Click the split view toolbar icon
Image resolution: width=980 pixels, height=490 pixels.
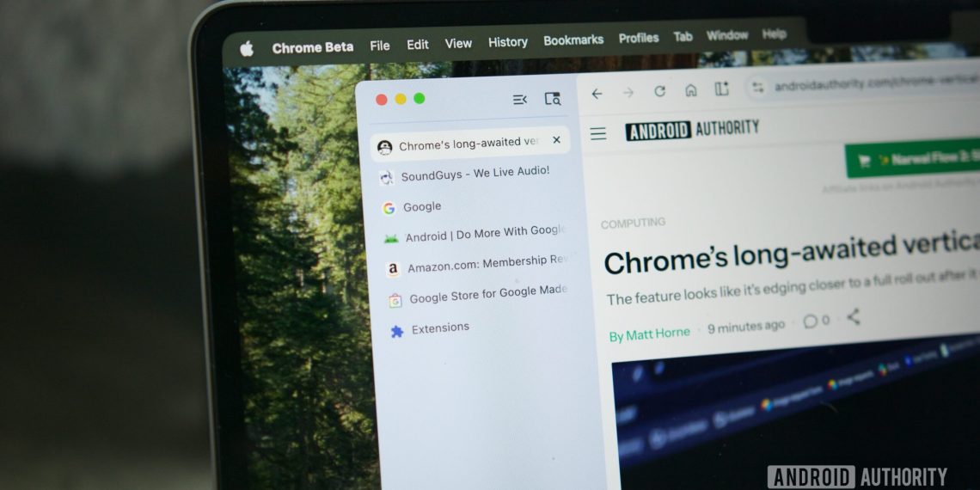coord(722,89)
